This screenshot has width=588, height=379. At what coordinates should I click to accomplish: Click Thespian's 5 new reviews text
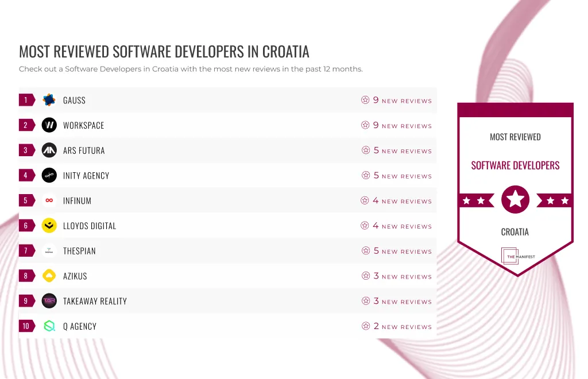(403, 251)
